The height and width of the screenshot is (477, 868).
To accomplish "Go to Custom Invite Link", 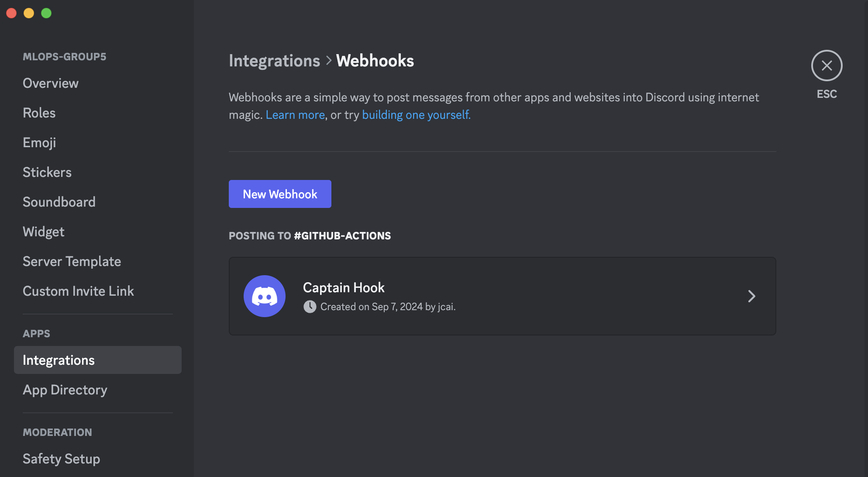I will coord(78,291).
